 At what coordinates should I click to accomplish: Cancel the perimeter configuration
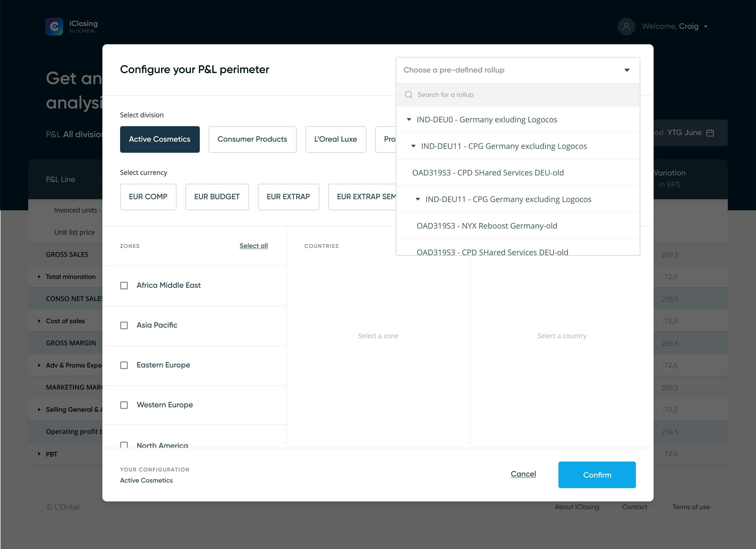coord(523,474)
